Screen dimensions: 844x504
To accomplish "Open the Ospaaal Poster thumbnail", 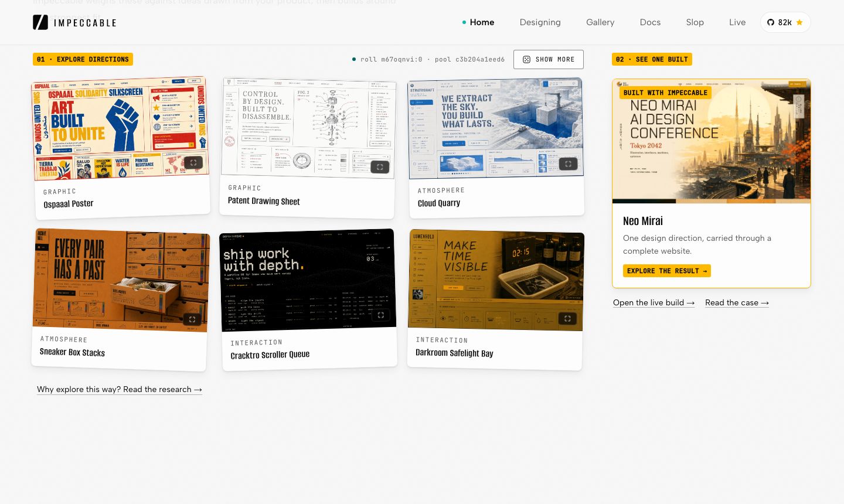I will [x=120, y=128].
